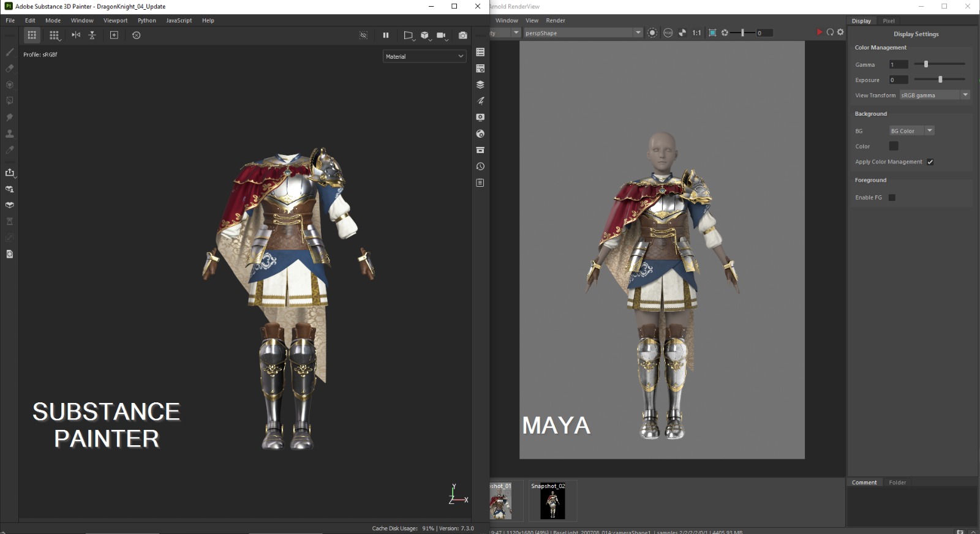The width and height of the screenshot is (980, 534).
Task: Select the Polygon Fill tool
Action: 10,100
